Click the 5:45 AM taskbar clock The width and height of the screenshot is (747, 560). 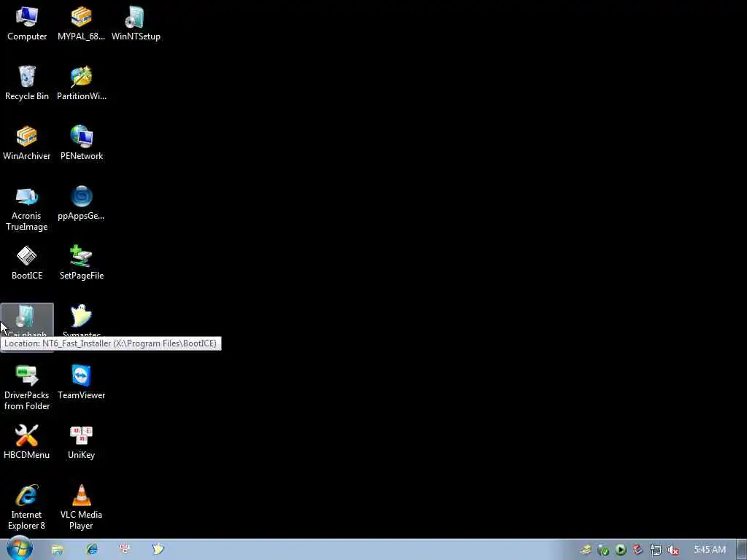tap(710, 550)
